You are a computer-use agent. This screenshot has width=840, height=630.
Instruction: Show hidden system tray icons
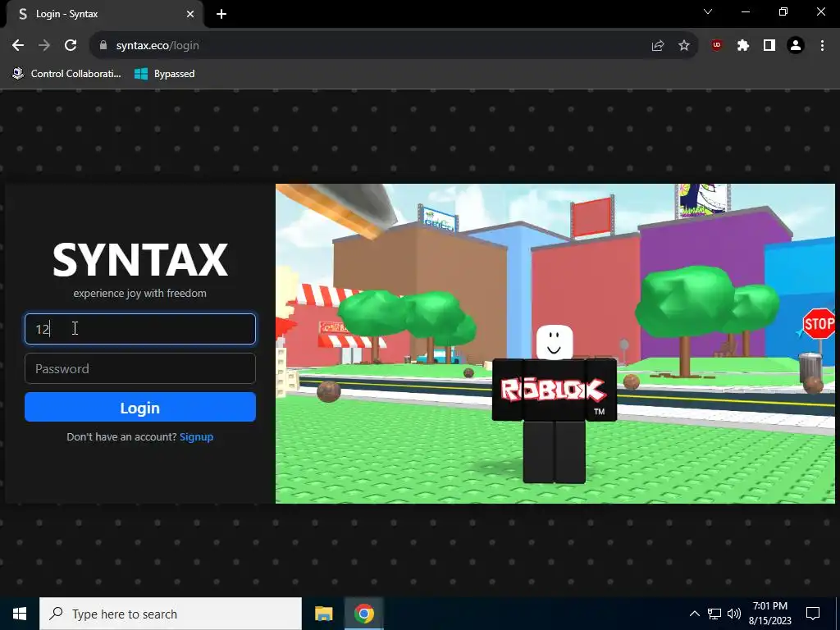click(694, 614)
